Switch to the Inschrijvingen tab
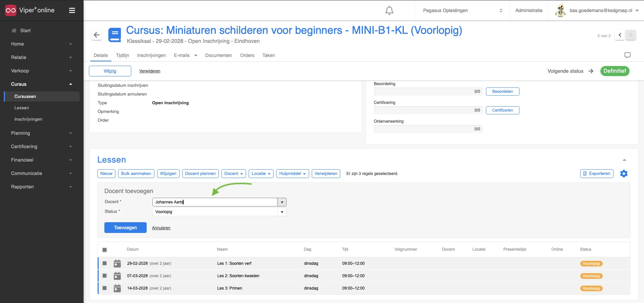644x303 pixels. pyautogui.click(x=151, y=55)
